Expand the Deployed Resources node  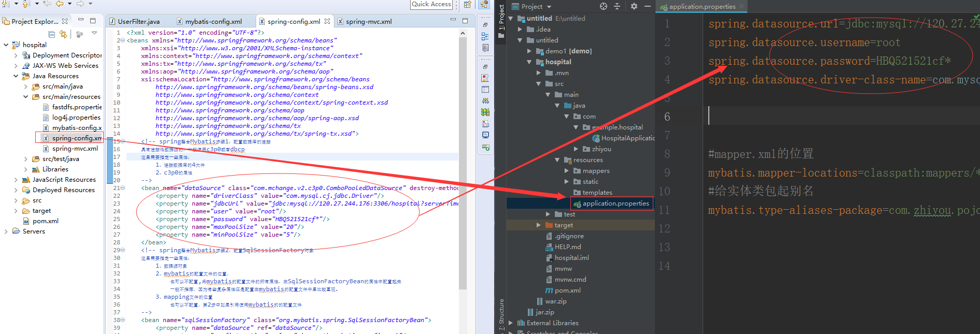coord(16,190)
